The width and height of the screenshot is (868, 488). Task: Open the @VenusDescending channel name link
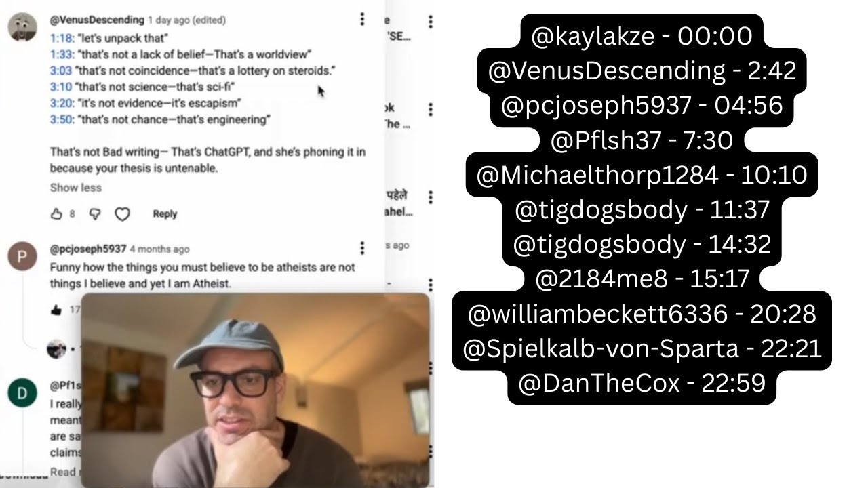(x=97, y=20)
